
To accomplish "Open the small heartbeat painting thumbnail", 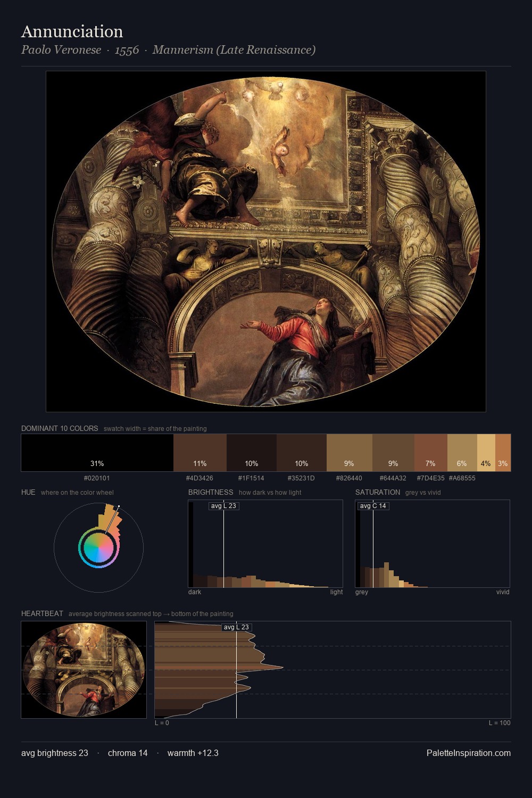I will point(84,670).
